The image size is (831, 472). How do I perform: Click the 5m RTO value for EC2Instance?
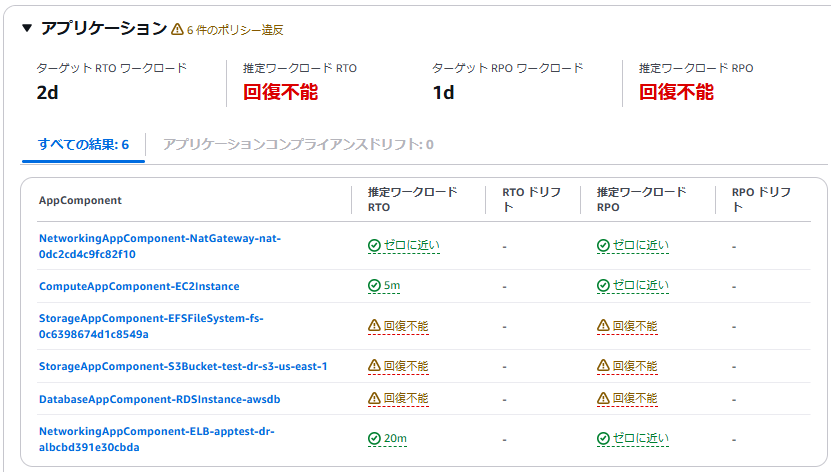(392, 286)
